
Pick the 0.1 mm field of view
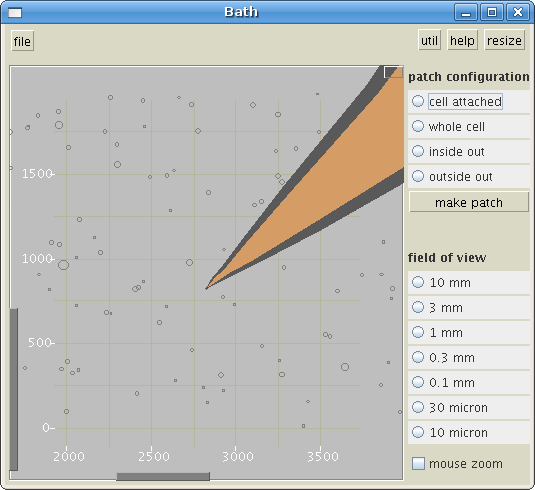click(468, 382)
